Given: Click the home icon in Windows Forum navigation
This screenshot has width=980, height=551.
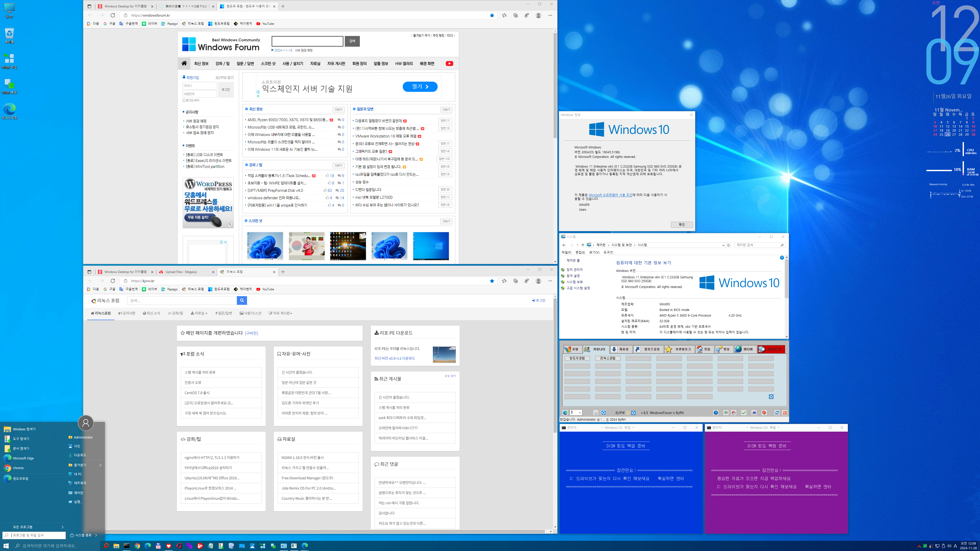Looking at the screenshot, I should [184, 63].
